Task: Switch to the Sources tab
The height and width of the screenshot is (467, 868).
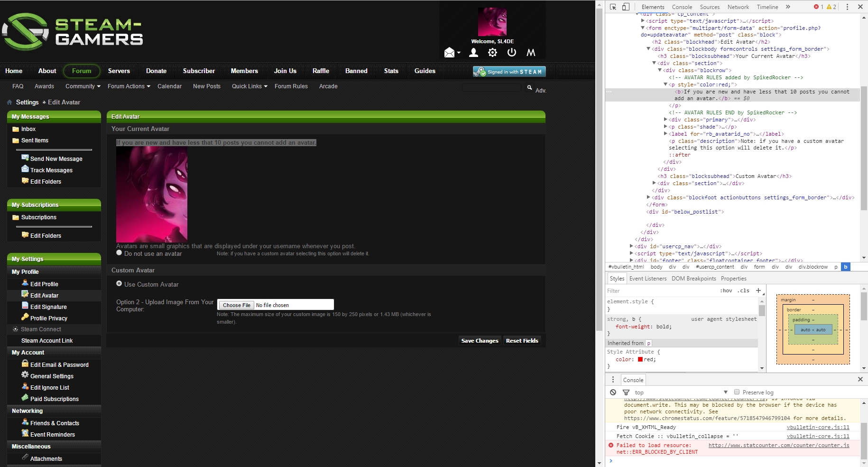Action: (x=710, y=7)
